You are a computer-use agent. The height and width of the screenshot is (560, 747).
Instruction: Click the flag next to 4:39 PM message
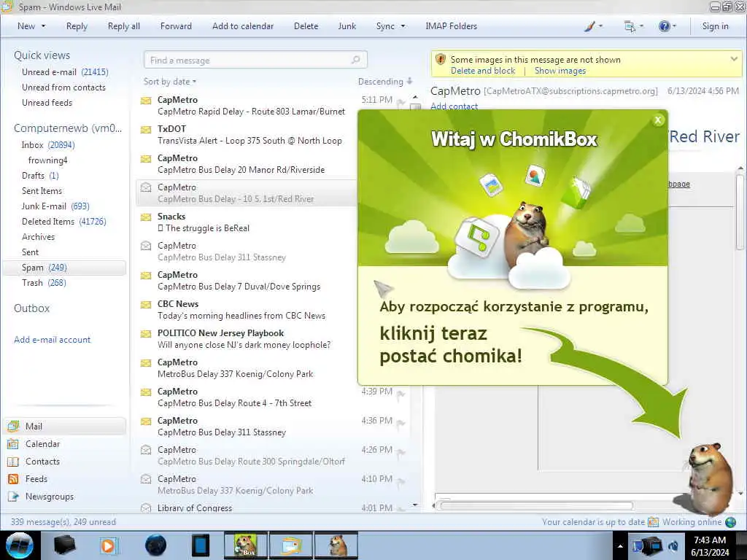click(401, 393)
